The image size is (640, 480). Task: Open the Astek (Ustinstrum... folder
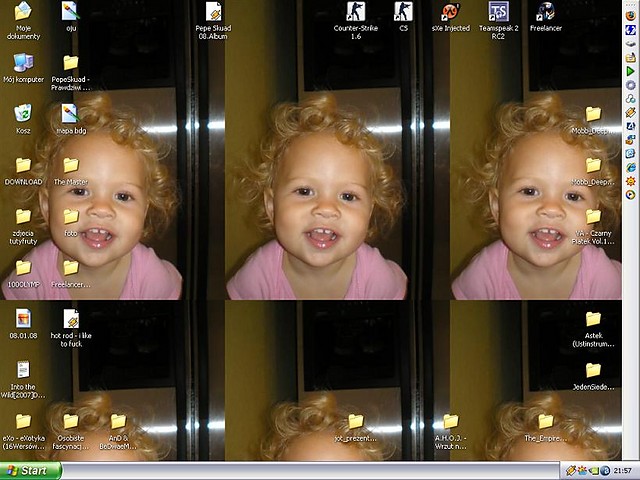pyautogui.click(x=593, y=328)
